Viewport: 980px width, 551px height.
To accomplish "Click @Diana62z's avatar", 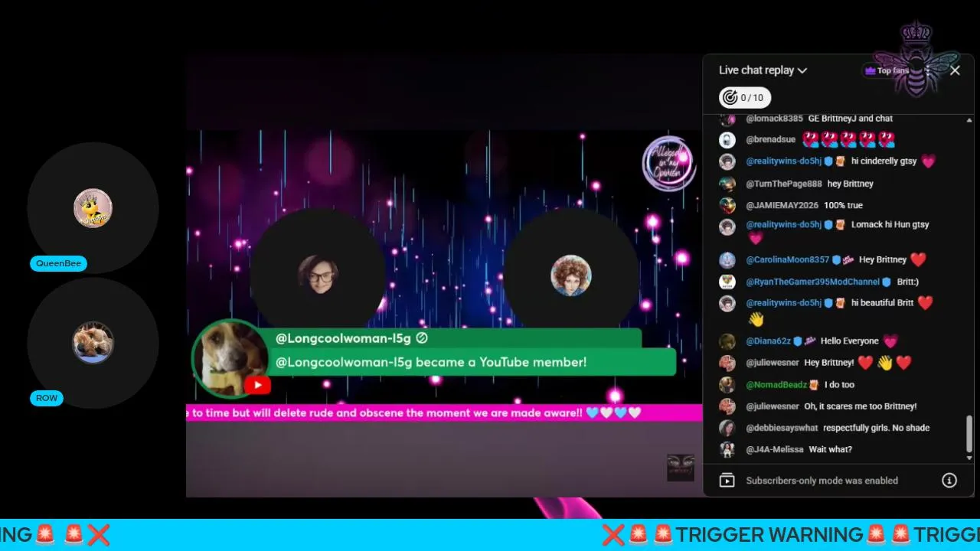I will click(x=727, y=341).
